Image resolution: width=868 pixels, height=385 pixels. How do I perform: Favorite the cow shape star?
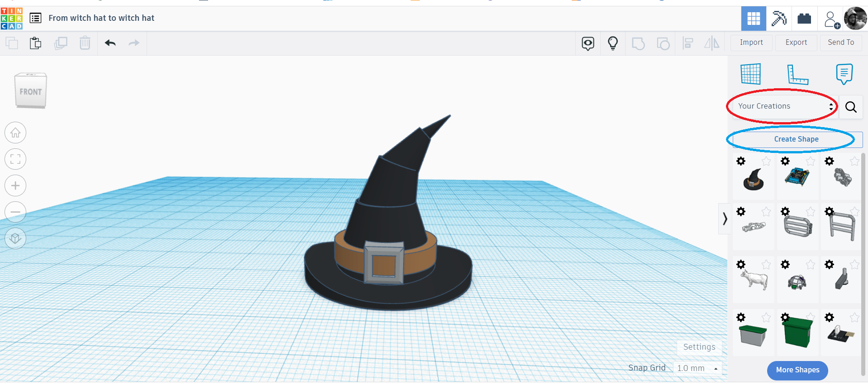766,265
